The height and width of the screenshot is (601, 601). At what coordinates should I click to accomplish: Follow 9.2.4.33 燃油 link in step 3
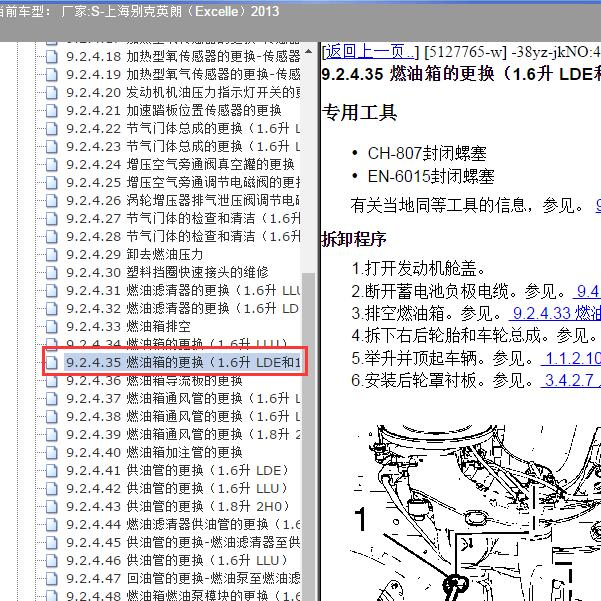pos(555,314)
